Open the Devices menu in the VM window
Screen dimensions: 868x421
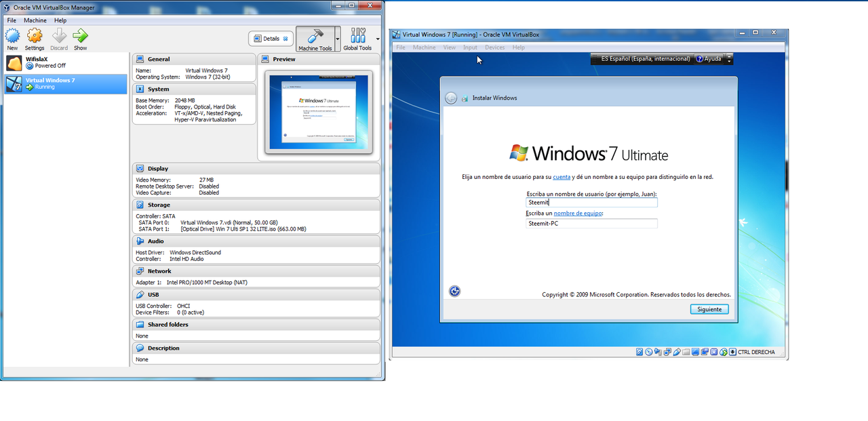click(495, 47)
